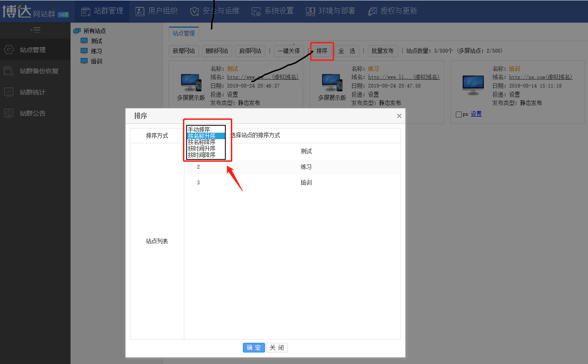Click the 培训 site monitor thumbnail

click(473, 83)
